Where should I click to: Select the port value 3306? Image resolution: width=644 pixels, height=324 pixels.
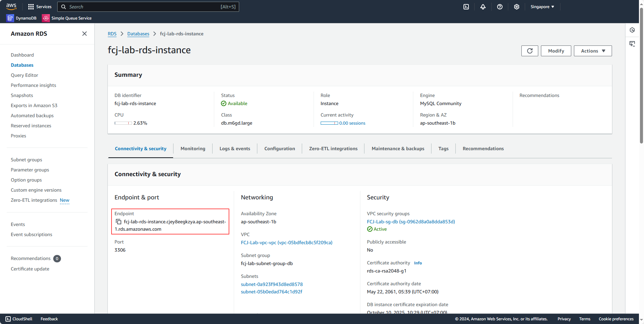[x=120, y=250]
